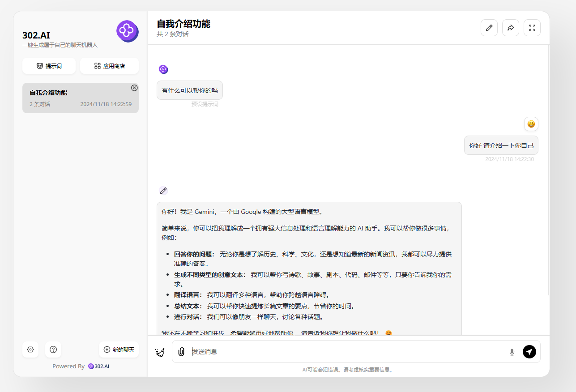Click the AI可能会犯错误 disclaimer text

point(347,370)
